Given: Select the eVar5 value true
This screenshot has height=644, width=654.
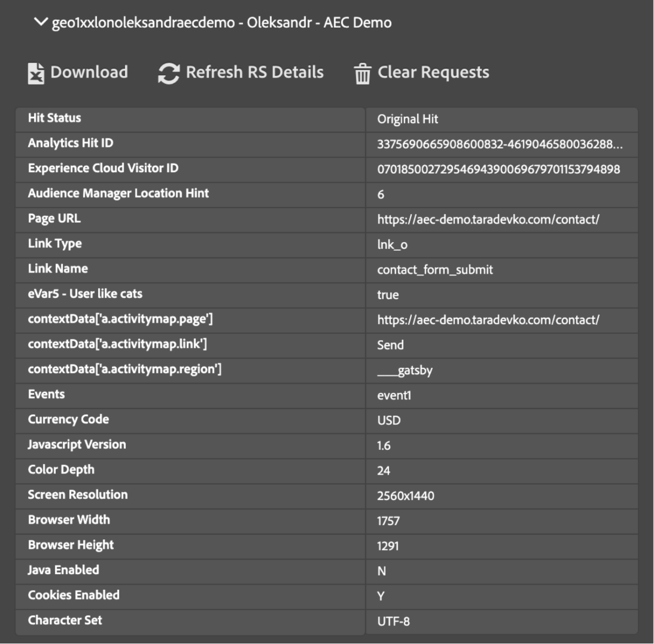Looking at the screenshot, I should pos(388,295).
